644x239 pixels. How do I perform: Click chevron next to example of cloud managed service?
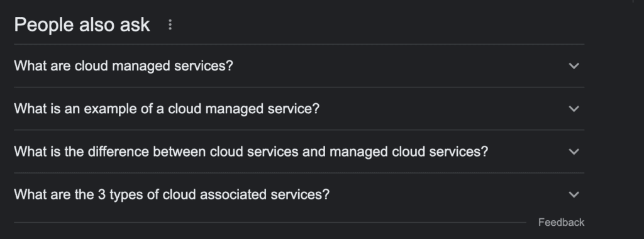574,109
